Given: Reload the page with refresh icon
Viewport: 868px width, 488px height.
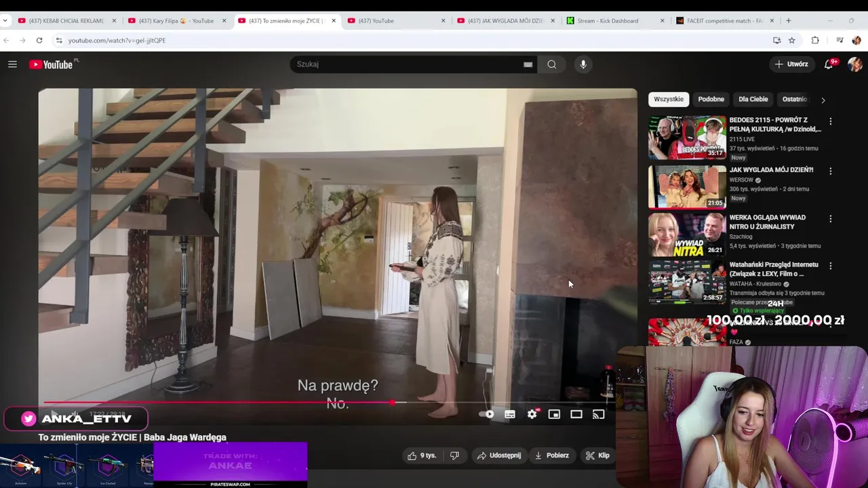Looking at the screenshot, I should pyautogui.click(x=39, y=41).
